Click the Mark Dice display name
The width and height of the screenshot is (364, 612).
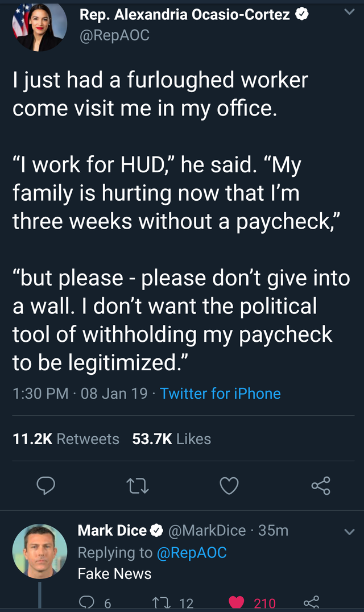[112, 531]
